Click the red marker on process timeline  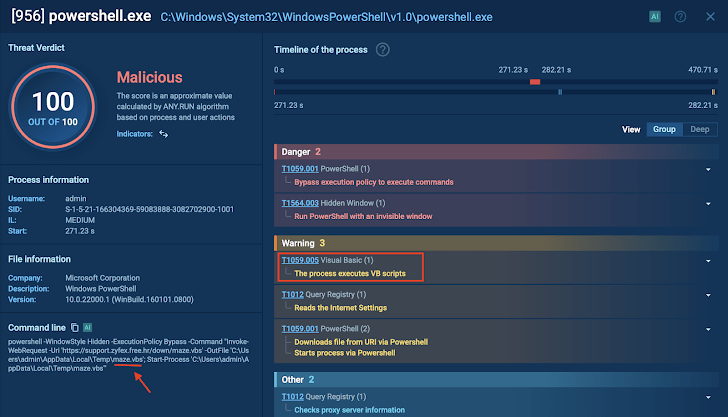535,82
